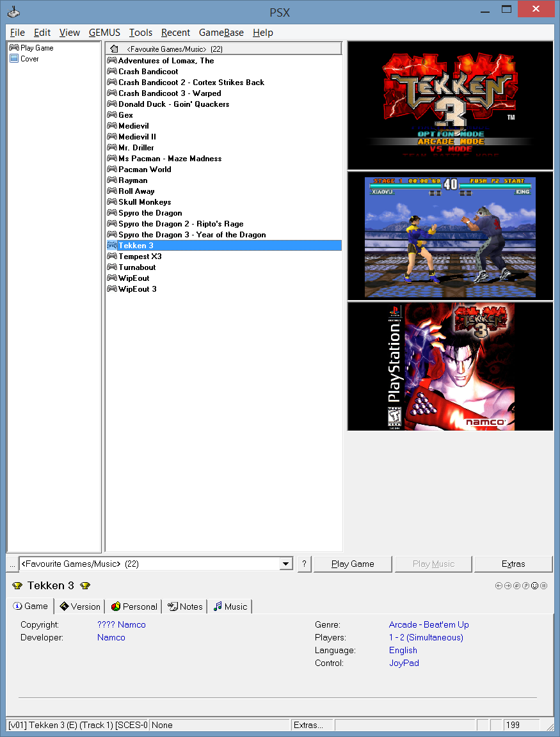Switch to the Notes tab
Screen dimensions: 560x737
pyautogui.click(x=185, y=606)
